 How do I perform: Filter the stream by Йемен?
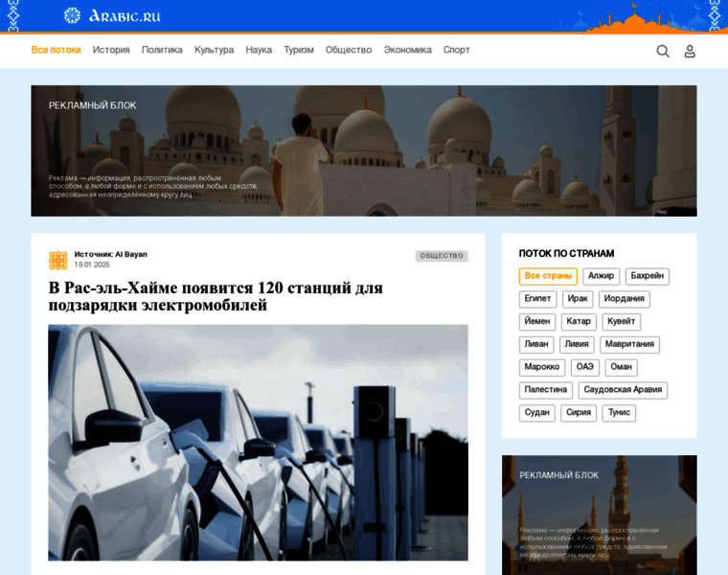click(537, 322)
